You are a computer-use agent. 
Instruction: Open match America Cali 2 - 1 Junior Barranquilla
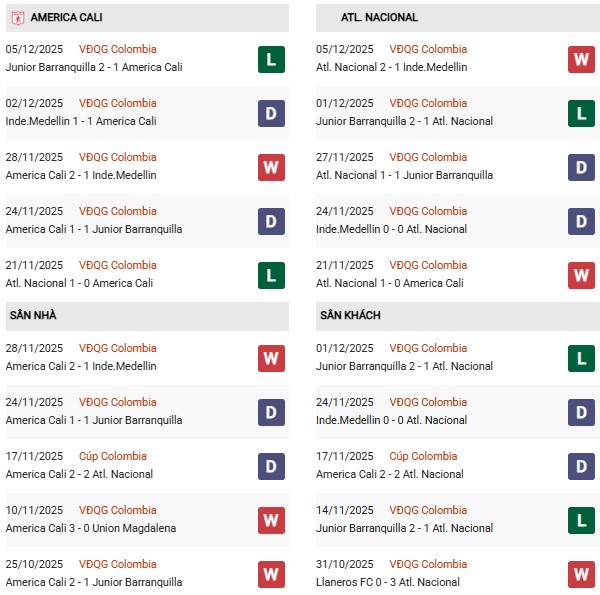pos(94,582)
